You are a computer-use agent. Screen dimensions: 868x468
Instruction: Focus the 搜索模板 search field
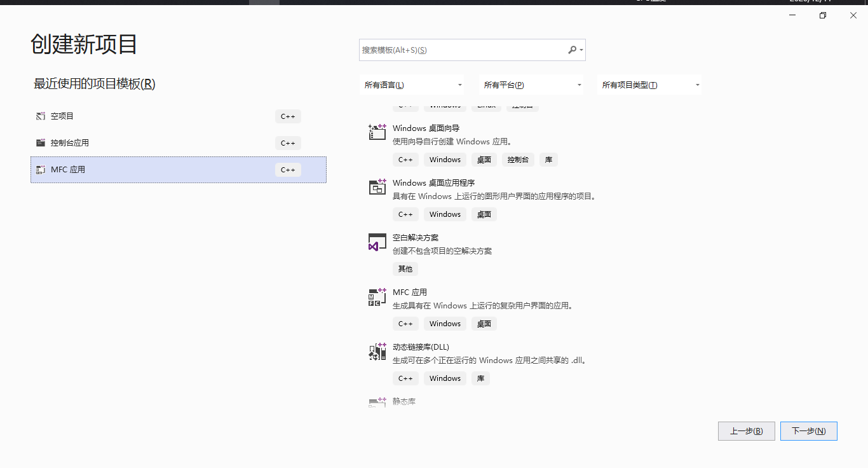coord(472,50)
